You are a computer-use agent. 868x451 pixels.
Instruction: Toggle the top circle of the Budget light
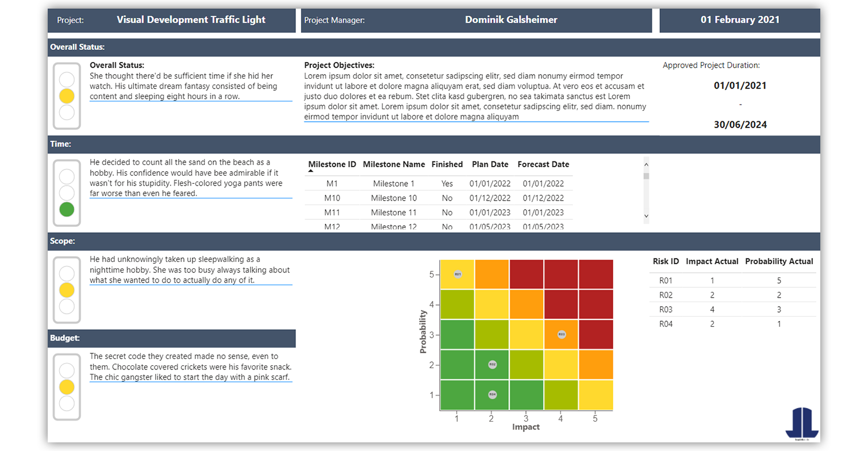coord(67,370)
